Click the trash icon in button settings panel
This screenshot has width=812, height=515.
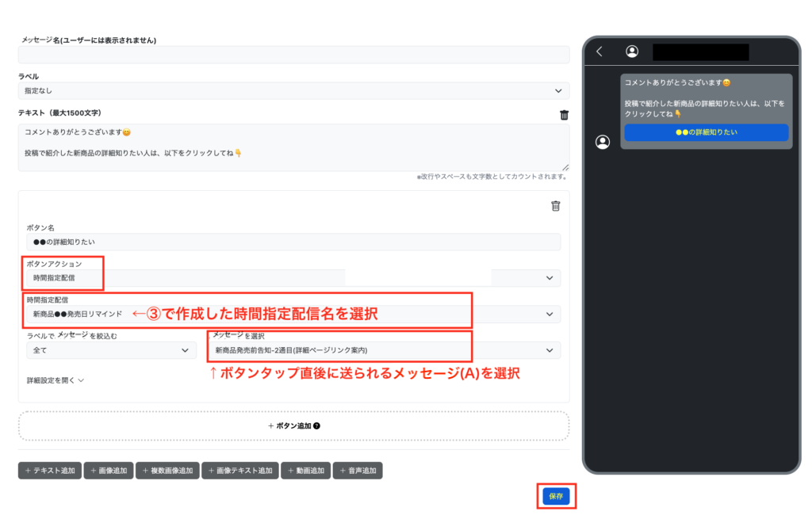coord(555,206)
